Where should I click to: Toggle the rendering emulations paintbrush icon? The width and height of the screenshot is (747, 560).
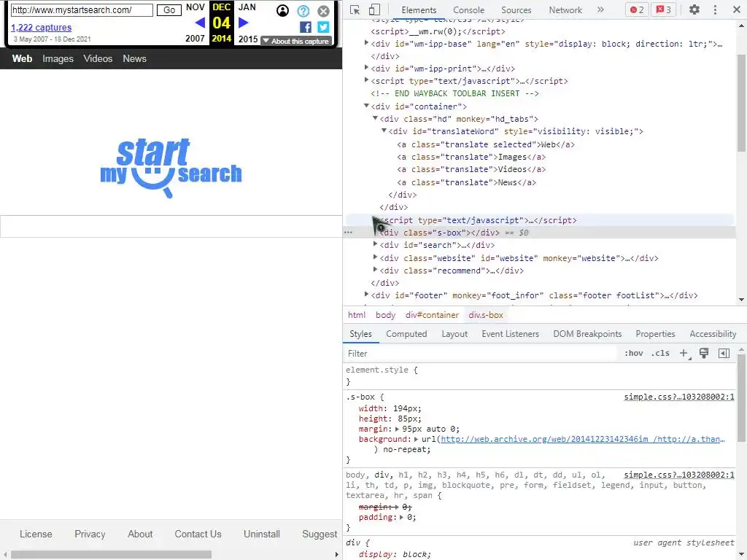(x=704, y=353)
